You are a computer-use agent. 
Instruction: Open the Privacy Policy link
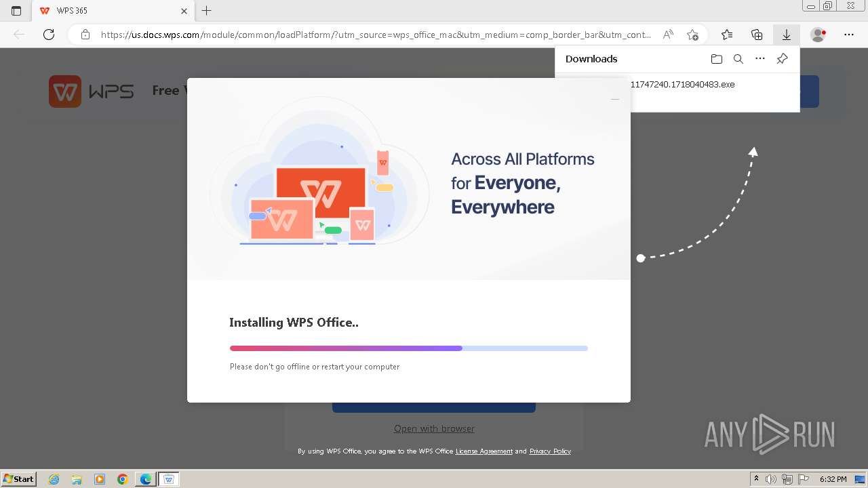(x=550, y=451)
